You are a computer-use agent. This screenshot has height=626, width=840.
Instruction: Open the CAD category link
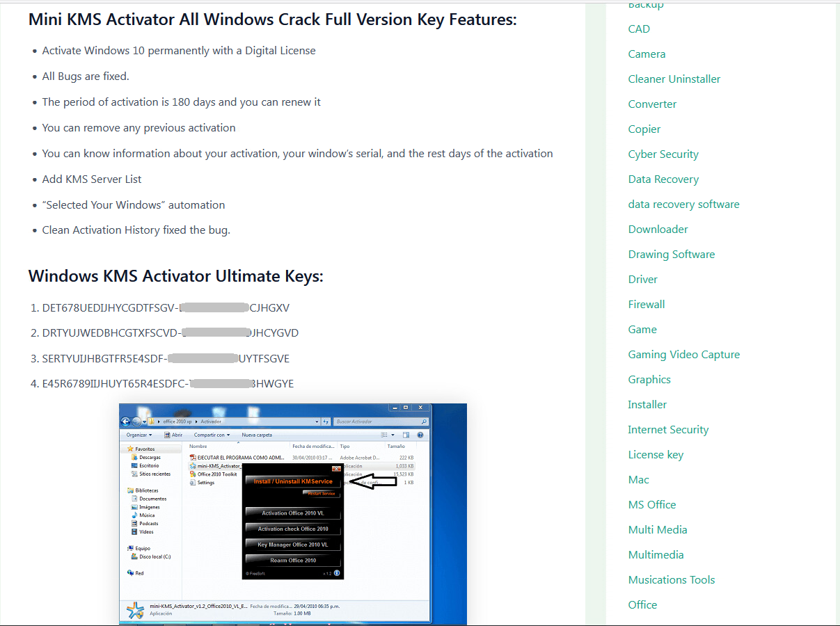pyautogui.click(x=638, y=29)
